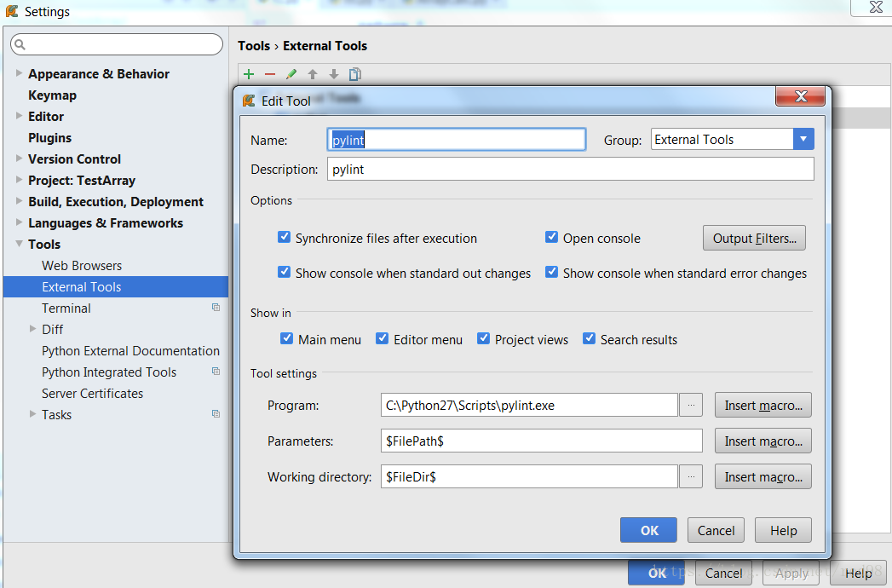This screenshot has height=588, width=892.
Task: Click the Name input field
Action: (x=457, y=140)
